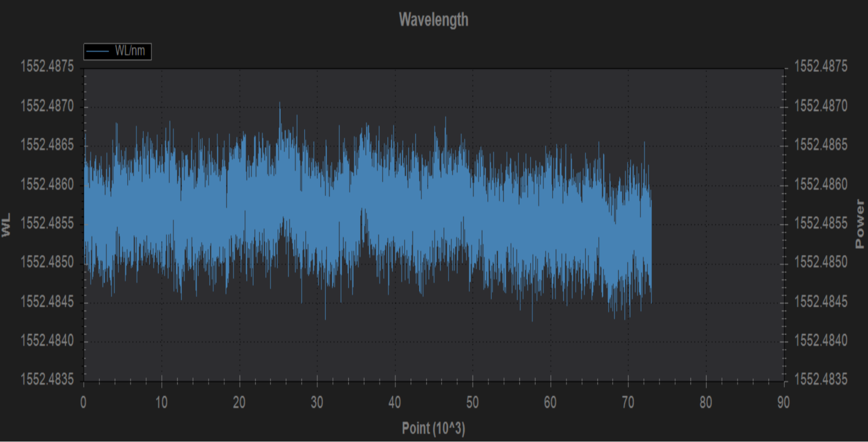Click left axis value 1552.4875
The image size is (868, 442).
coord(47,67)
